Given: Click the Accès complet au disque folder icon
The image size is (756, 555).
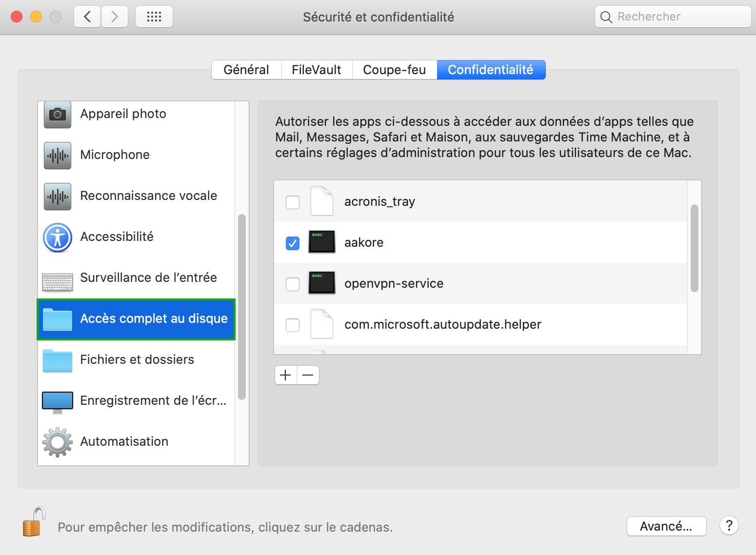Looking at the screenshot, I should pos(58,319).
